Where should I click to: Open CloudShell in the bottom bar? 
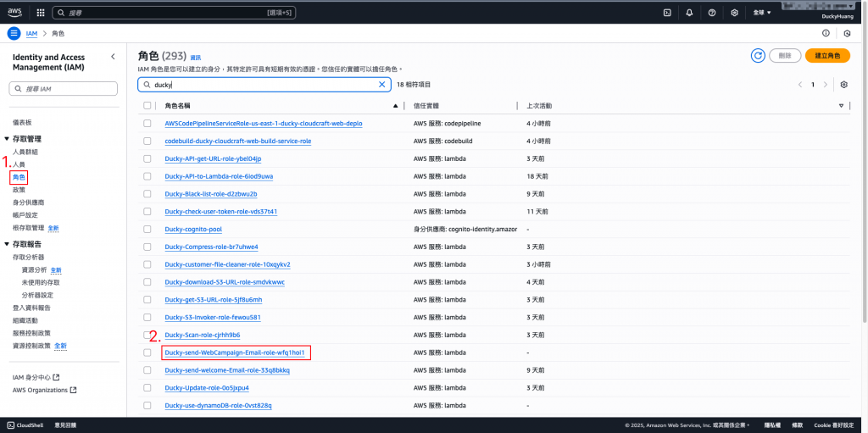[x=25, y=425]
